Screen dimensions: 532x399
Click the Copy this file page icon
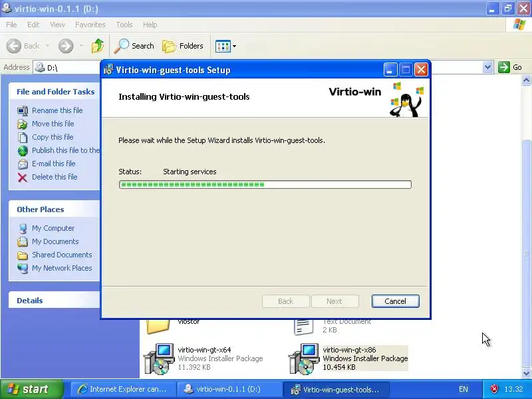click(x=23, y=137)
